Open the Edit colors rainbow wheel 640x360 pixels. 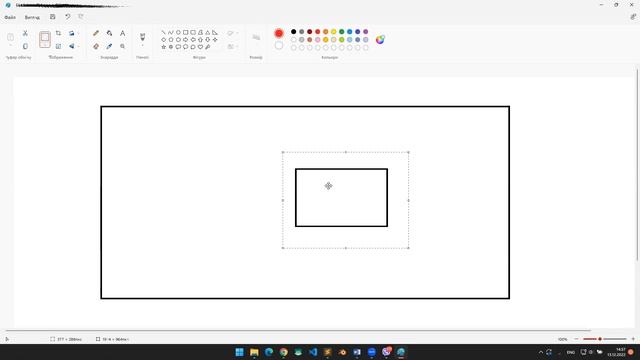[x=380, y=40]
